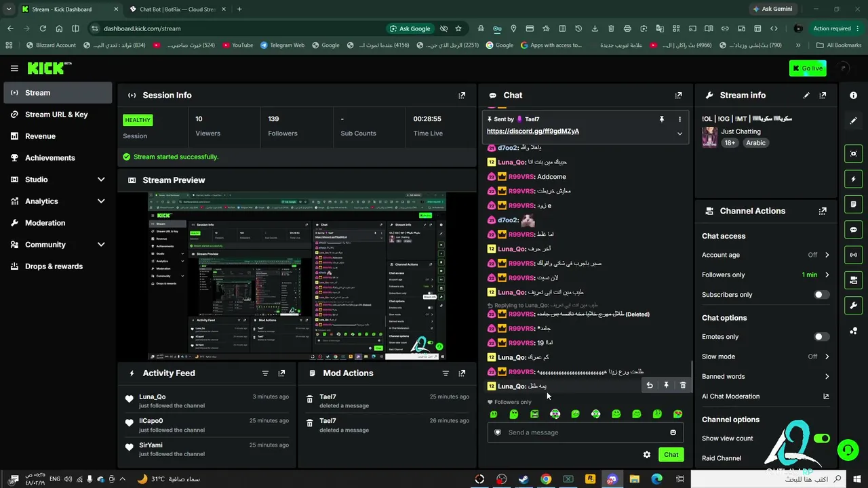Open AI Chat Moderation
868x488 pixels.
766,396
